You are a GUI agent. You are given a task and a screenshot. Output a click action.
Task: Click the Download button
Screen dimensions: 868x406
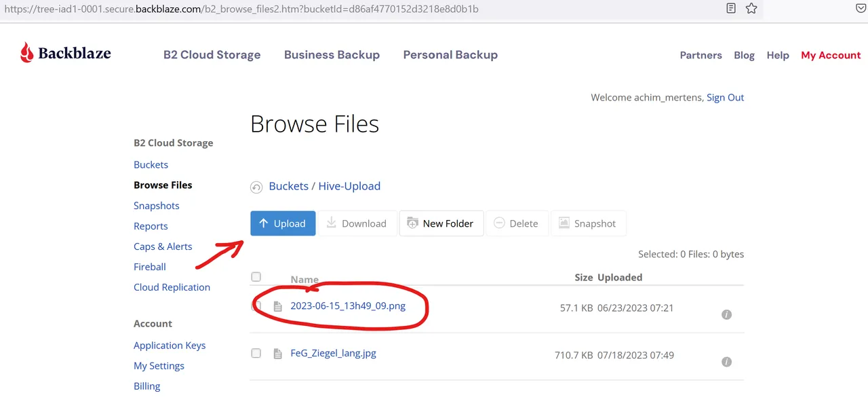(x=357, y=223)
